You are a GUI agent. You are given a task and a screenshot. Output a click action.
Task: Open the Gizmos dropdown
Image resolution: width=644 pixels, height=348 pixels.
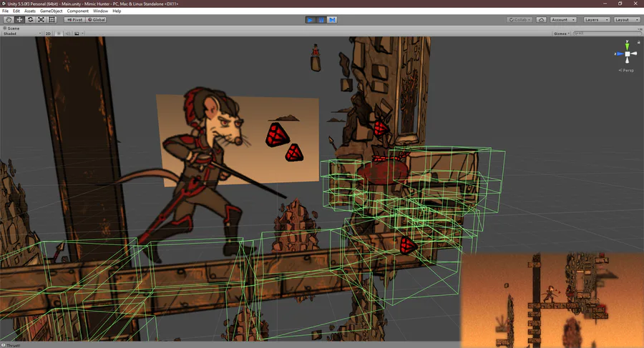pos(562,34)
